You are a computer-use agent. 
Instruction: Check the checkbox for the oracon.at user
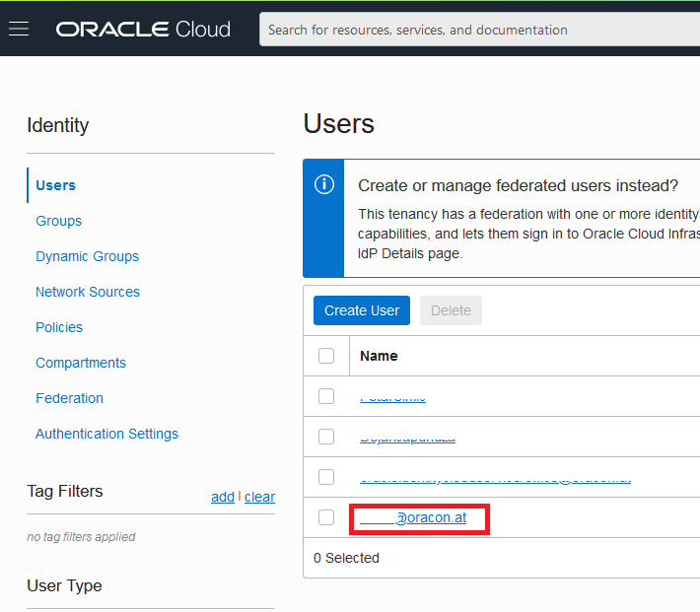tap(326, 517)
